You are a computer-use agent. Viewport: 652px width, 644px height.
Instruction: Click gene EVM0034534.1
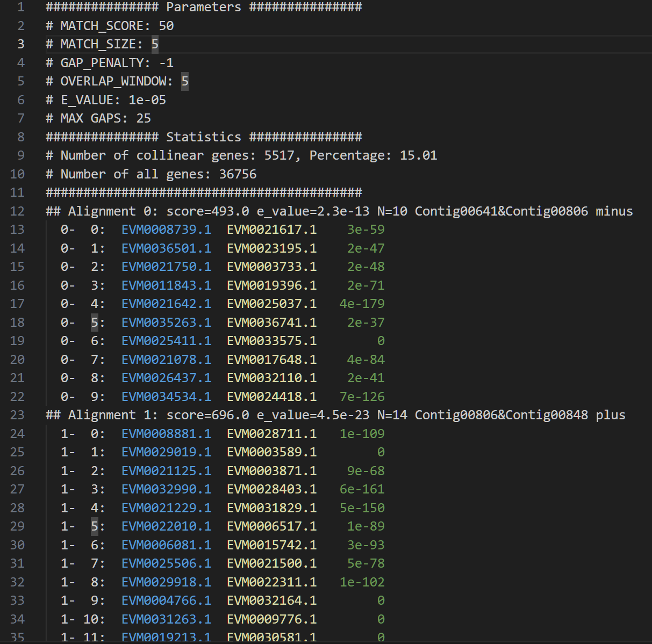click(x=166, y=397)
